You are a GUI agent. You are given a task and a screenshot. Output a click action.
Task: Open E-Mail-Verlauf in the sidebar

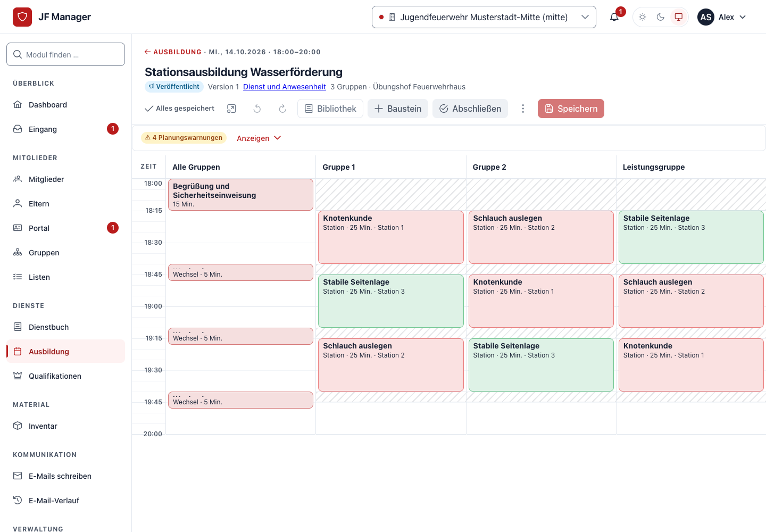[x=66, y=501]
